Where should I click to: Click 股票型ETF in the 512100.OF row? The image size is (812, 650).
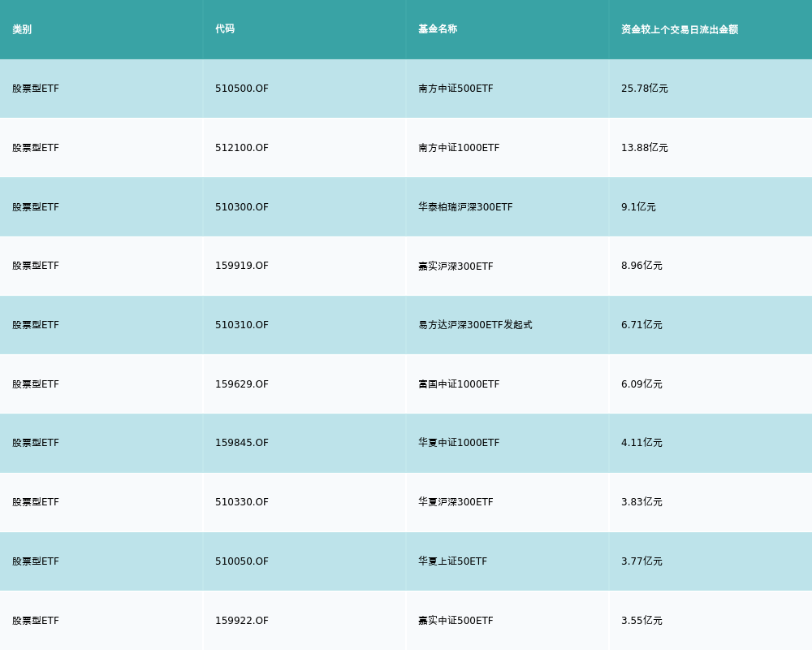pyautogui.click(x=36, y=148)
